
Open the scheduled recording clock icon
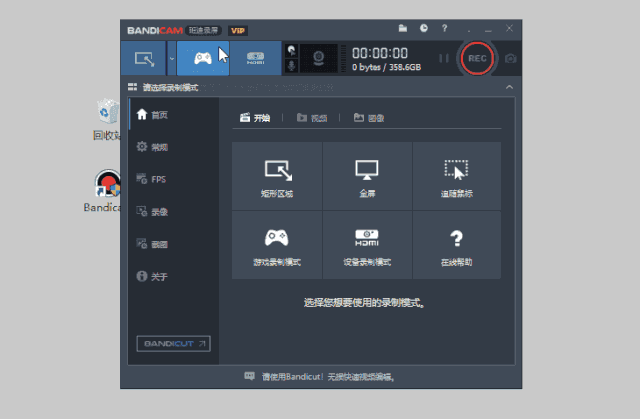click(424, 28)
